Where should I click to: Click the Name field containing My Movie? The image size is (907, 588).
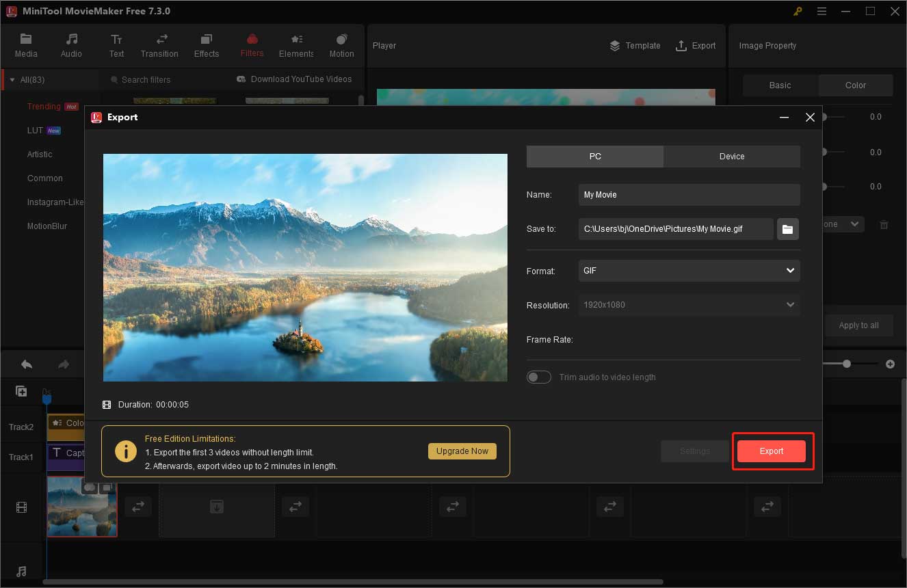coord(689,195)
